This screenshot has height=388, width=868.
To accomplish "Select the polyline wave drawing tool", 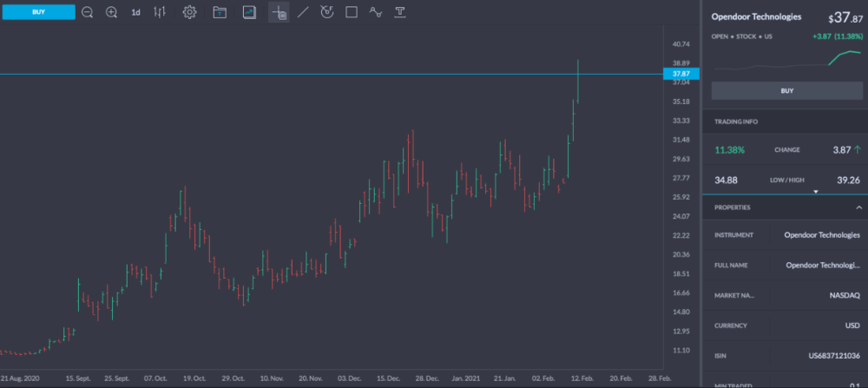I will point(376,12).
